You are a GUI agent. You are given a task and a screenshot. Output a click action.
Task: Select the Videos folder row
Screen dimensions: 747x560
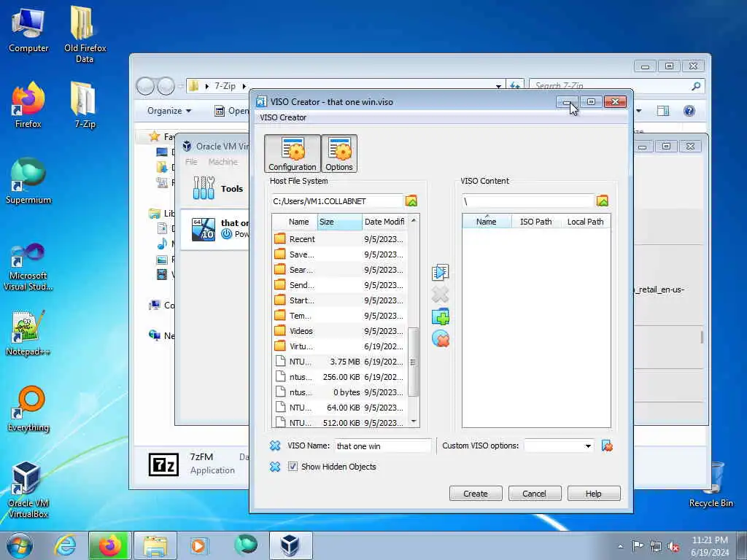point(340,331)
